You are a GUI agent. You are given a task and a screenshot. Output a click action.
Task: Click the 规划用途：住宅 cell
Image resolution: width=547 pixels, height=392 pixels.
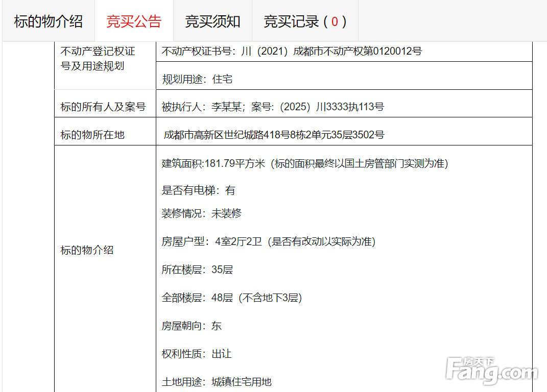(197, 79)
